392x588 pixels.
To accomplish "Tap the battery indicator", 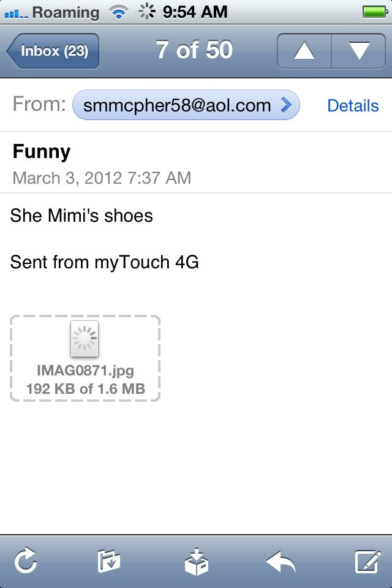I will [x=375, y=12].
